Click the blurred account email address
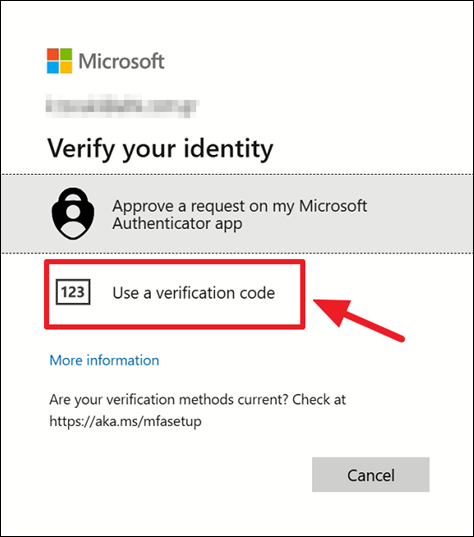This screenshot has height=537, width=474. [122, 105]
